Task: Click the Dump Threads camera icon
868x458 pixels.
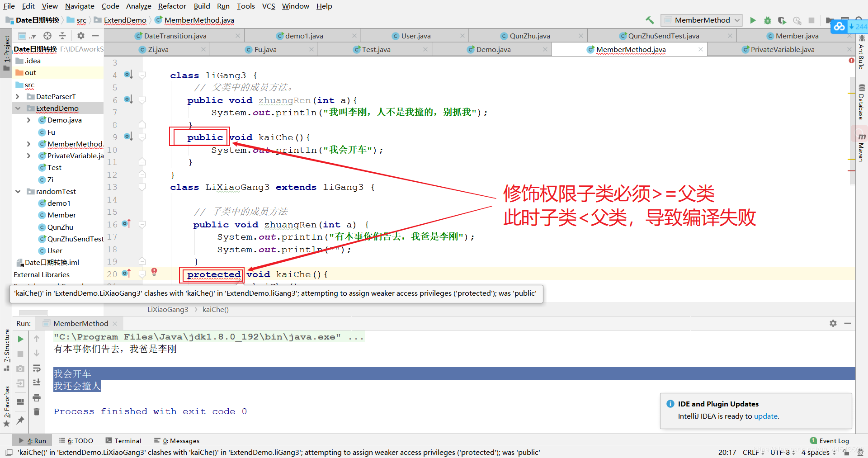Action: coord(20,369)
